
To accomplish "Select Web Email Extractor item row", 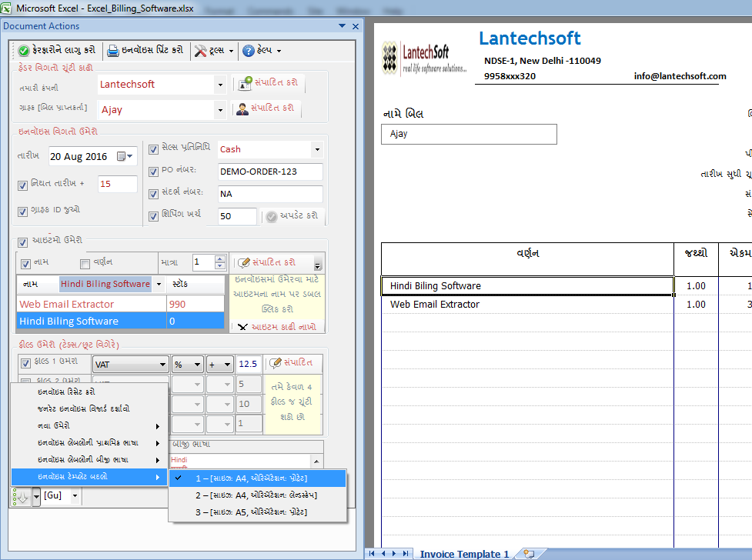I will [x=120, y=304].
